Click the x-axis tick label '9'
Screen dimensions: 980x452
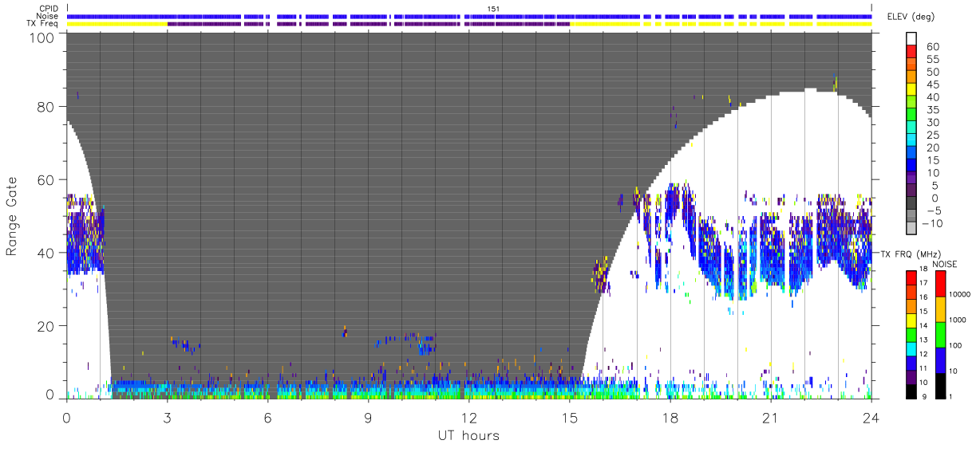368,417
